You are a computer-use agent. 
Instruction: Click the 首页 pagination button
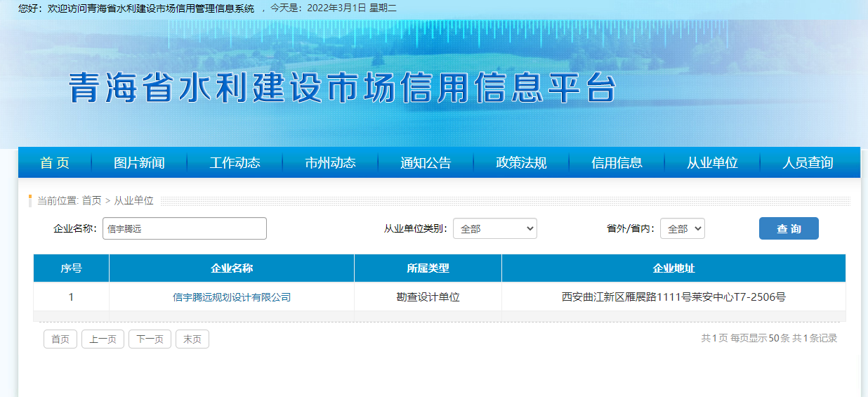(60, 339)
